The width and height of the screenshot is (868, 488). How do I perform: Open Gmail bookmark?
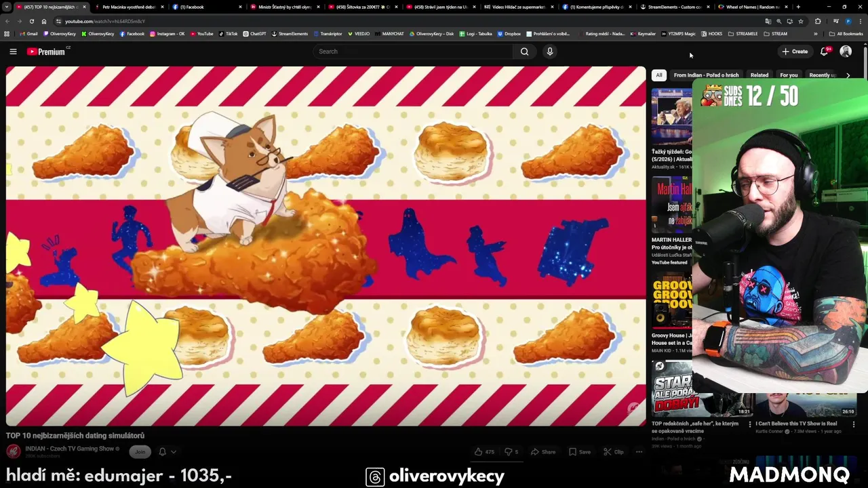point(28,33)
